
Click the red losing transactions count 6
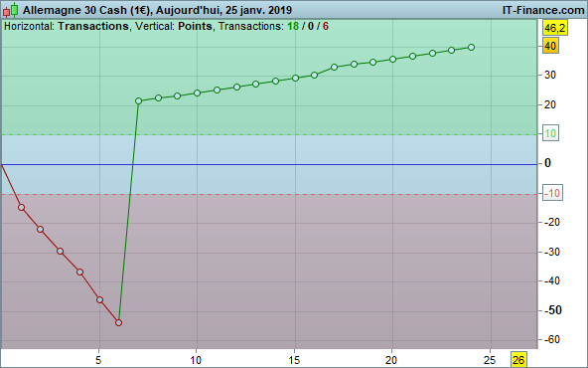(326, 26)
